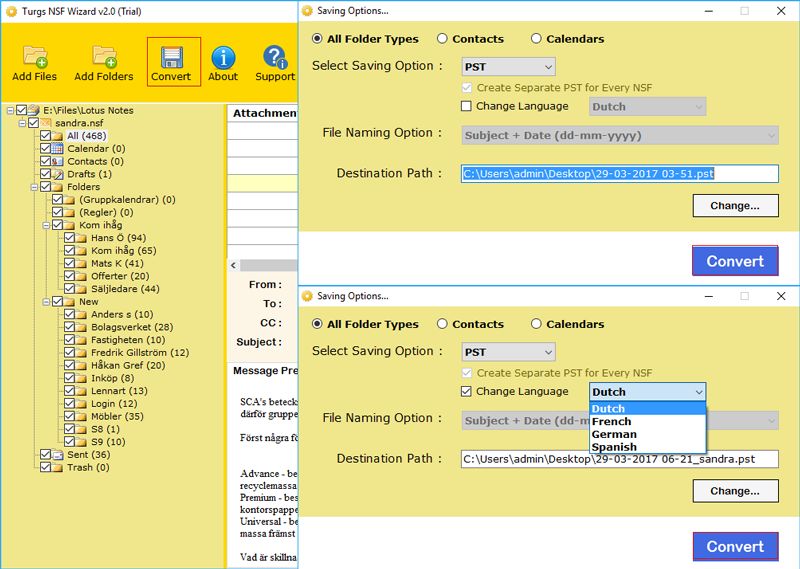
Task: Click Change... button in lower Saving Options window
Action: click(735, 491)
